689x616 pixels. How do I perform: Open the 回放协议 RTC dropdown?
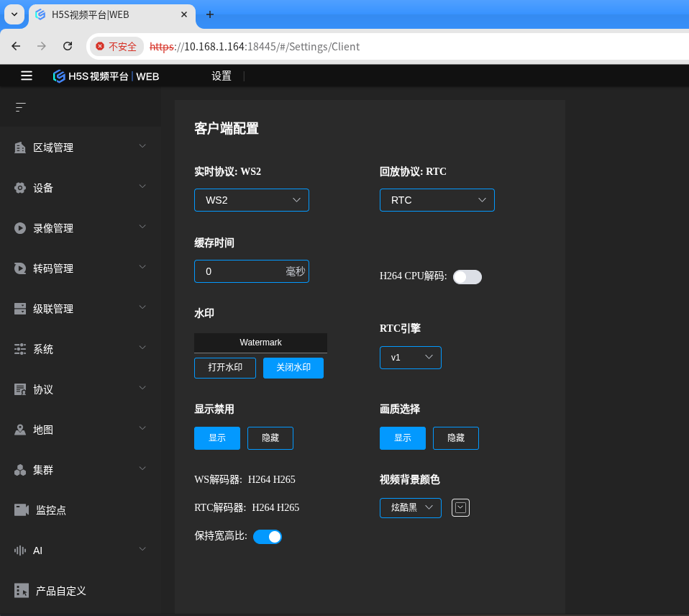point(437,200)
